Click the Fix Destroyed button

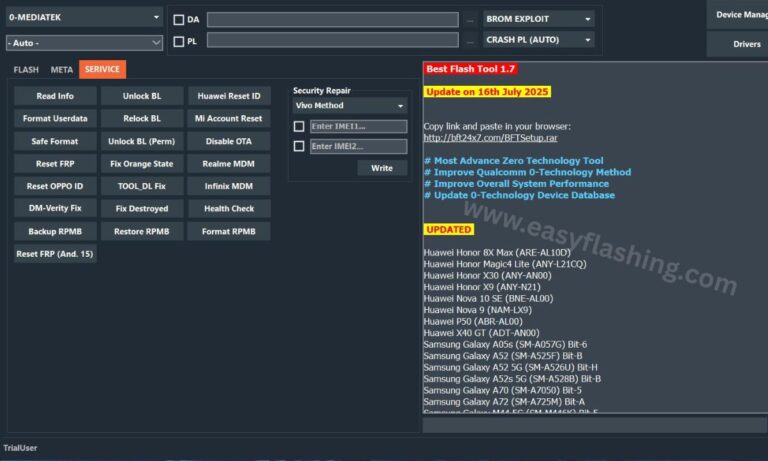pos(142,208)
